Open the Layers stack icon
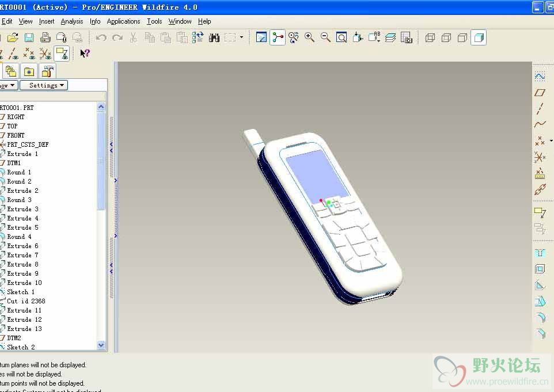 click(x=390, y=37)
